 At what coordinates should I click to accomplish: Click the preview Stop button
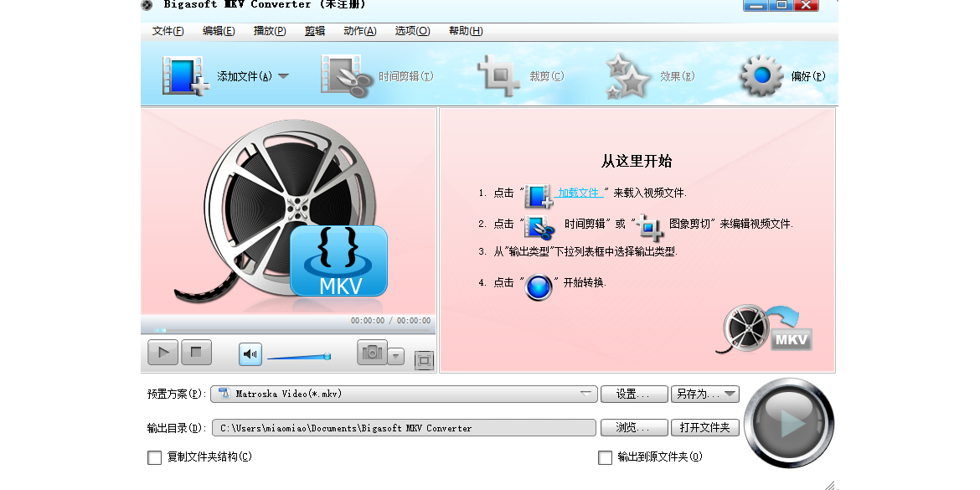click(x=196, y=353)
